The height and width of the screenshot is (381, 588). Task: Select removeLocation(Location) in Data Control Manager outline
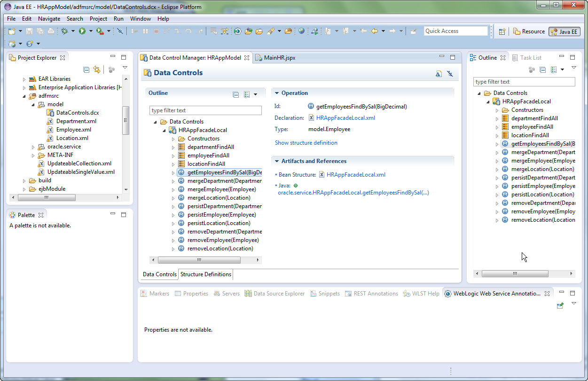216,249
